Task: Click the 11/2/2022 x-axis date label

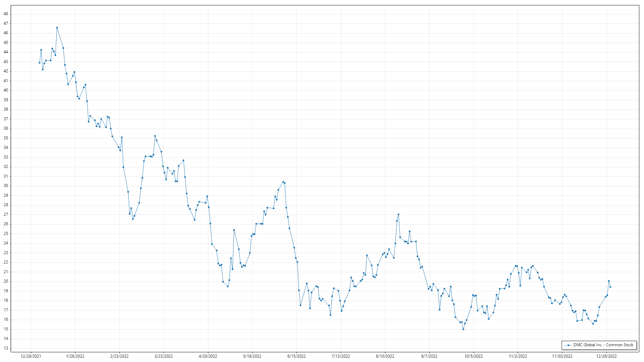Action: [x=518, y=356]
